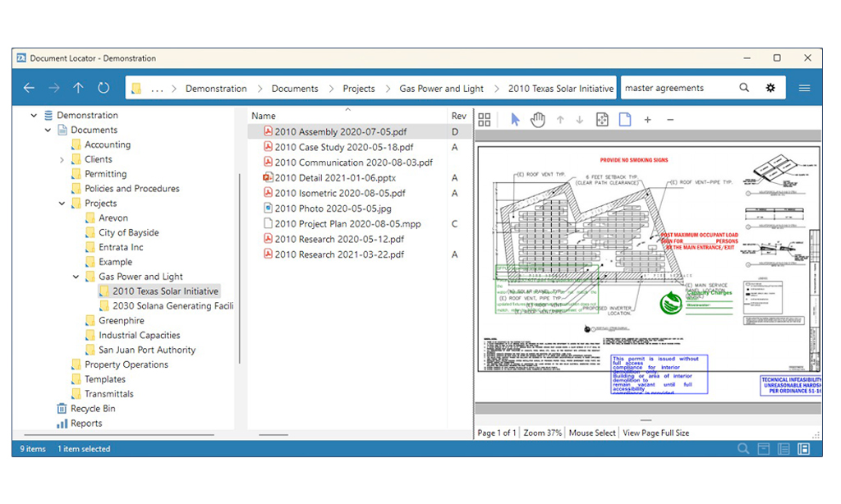
Task: Open the thumbnail grid view in preview
Action: pos(485,120)
